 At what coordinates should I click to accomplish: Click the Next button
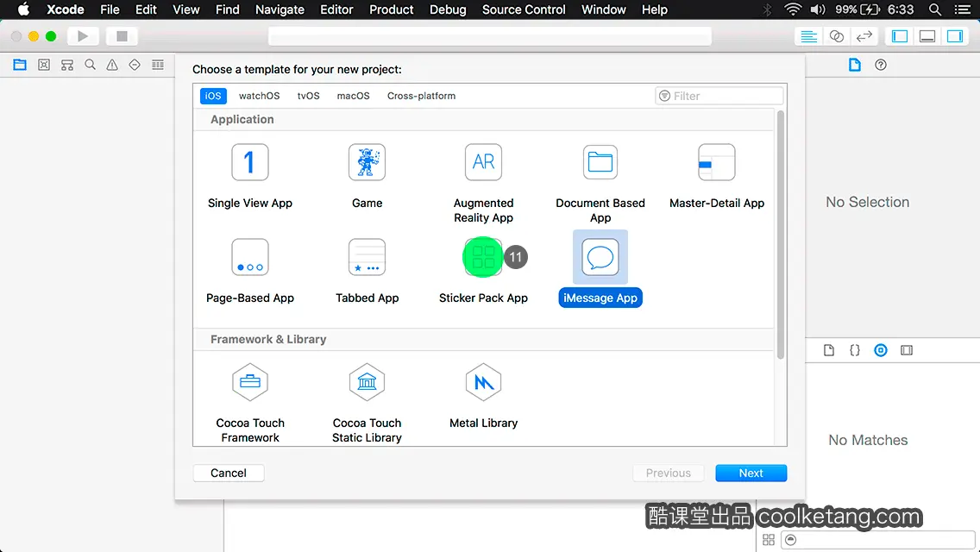751,474
